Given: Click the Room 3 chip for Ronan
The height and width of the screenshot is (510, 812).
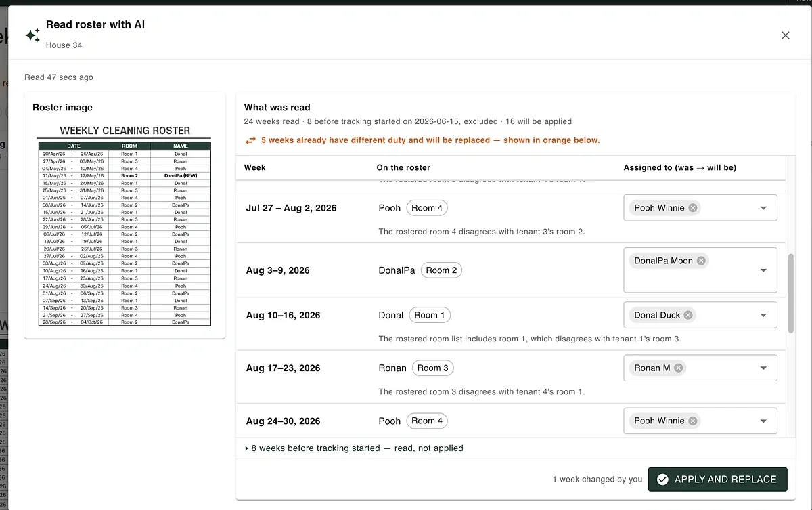Looking at the screenshot, I should (x=432, y=368).
